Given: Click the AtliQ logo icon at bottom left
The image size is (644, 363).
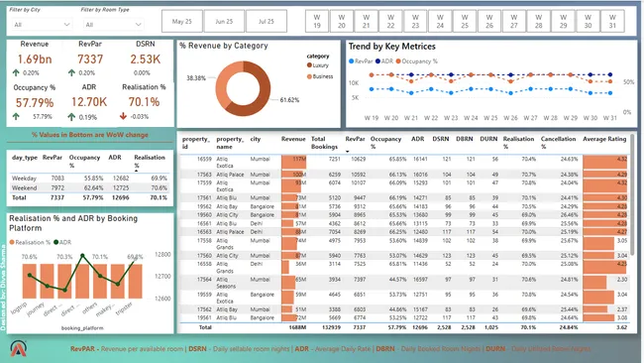Looking at the screenshot, I should coord(19,348).
